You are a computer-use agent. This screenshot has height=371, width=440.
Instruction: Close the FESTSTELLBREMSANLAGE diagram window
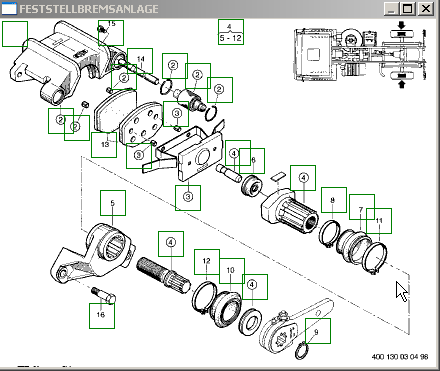(x=426, y=8)
